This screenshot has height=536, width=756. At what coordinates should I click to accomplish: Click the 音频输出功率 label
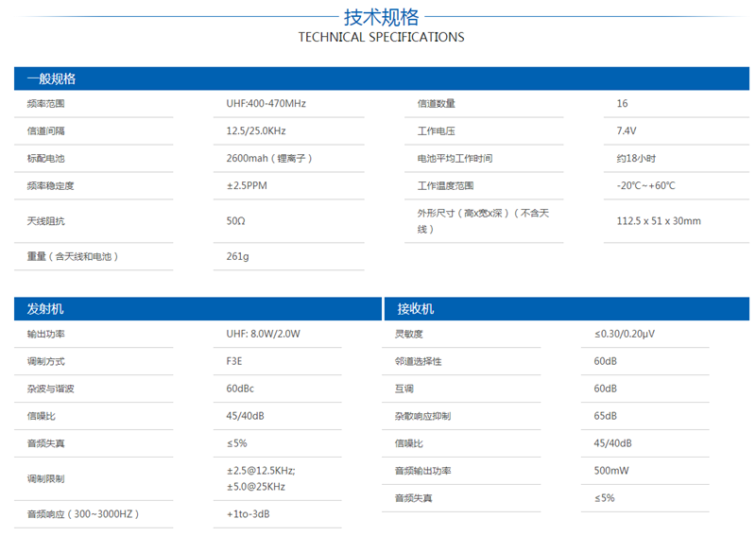422,472
